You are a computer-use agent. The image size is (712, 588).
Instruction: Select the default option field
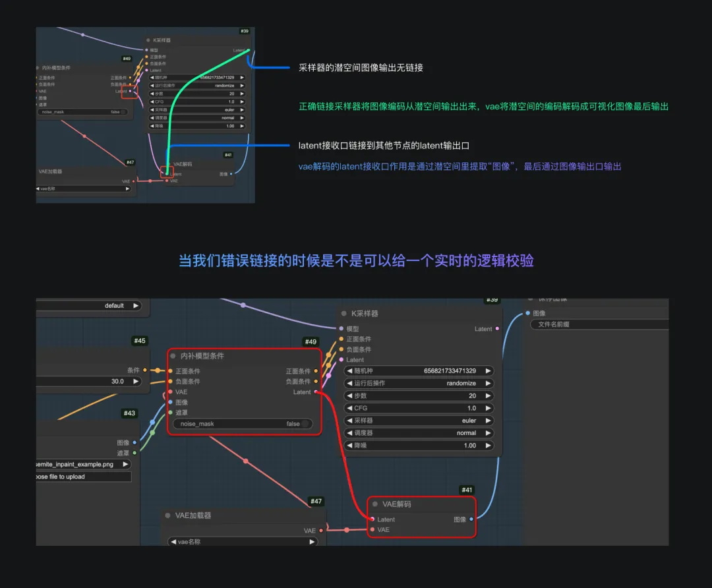[x=88, y=306]
